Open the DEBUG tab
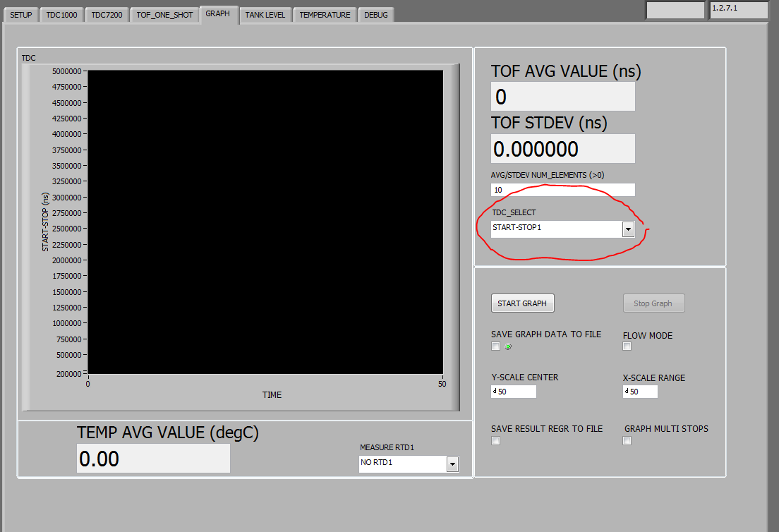779x532 pixels. tap(376, 15)
